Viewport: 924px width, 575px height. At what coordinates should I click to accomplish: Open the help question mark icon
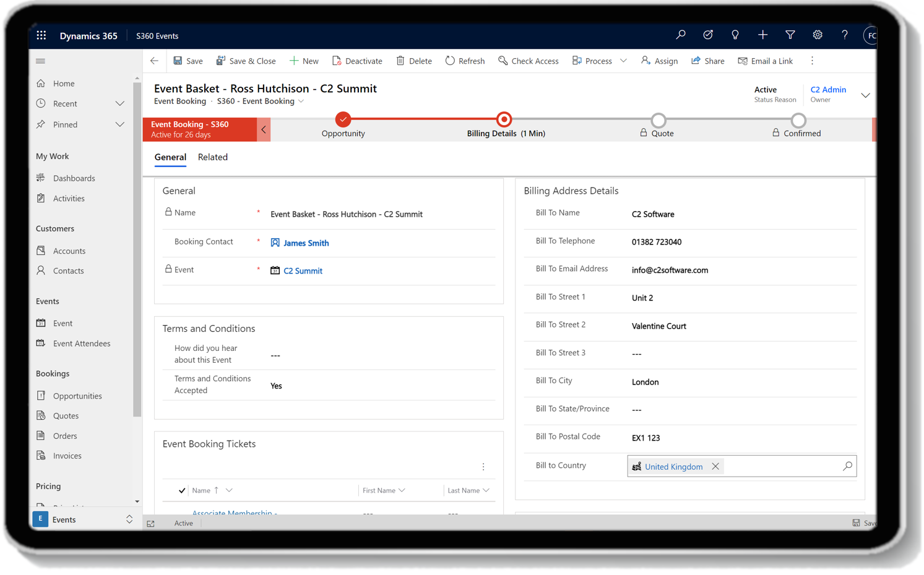845,35
